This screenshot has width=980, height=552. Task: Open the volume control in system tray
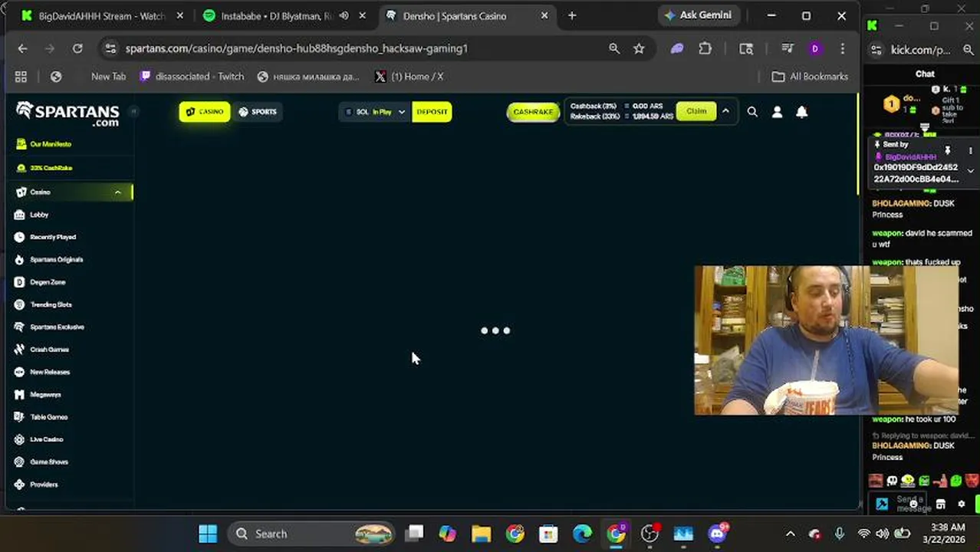[883, 534]
